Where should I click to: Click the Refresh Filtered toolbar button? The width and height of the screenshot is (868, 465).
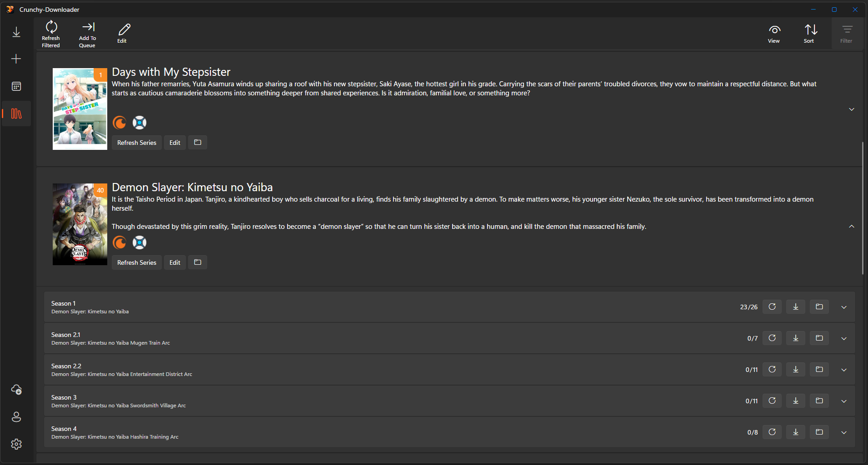pos(51,34)
